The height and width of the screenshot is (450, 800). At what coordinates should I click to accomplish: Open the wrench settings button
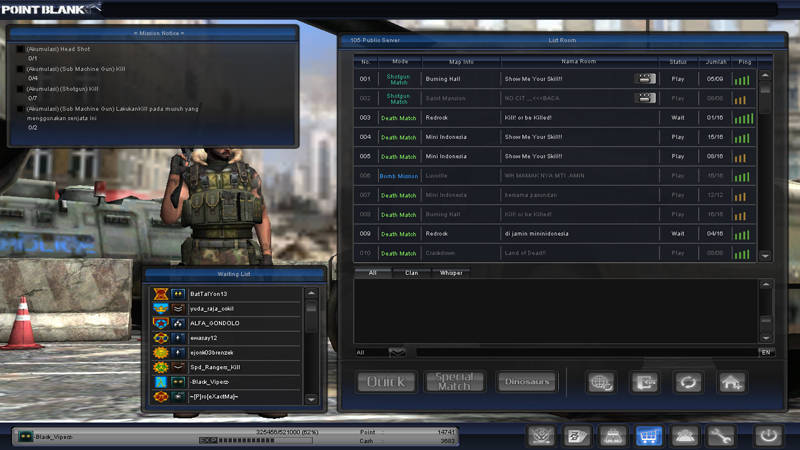click(720, 436)
